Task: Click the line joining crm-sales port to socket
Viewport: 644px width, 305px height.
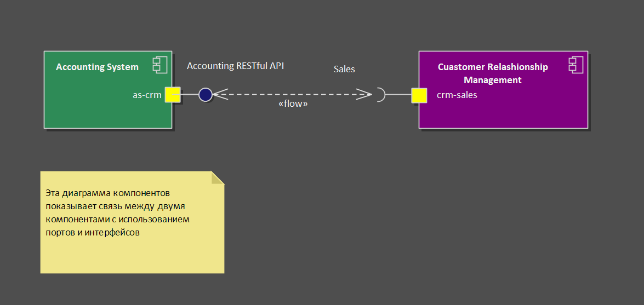Action: tap(398, 95)
